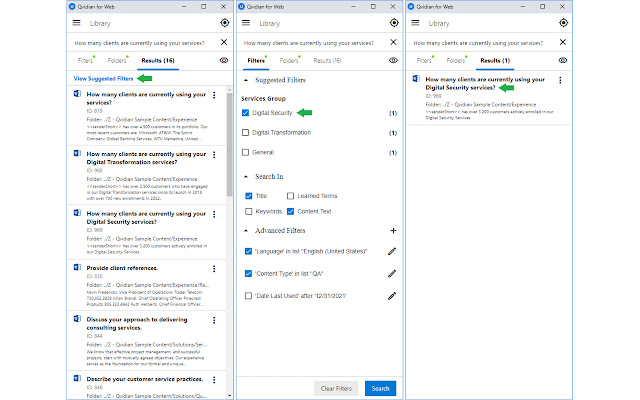The image size is (640, 400).
Task: Enable the Date Last Used filter checkbox
Action: [x=248, y=296]
